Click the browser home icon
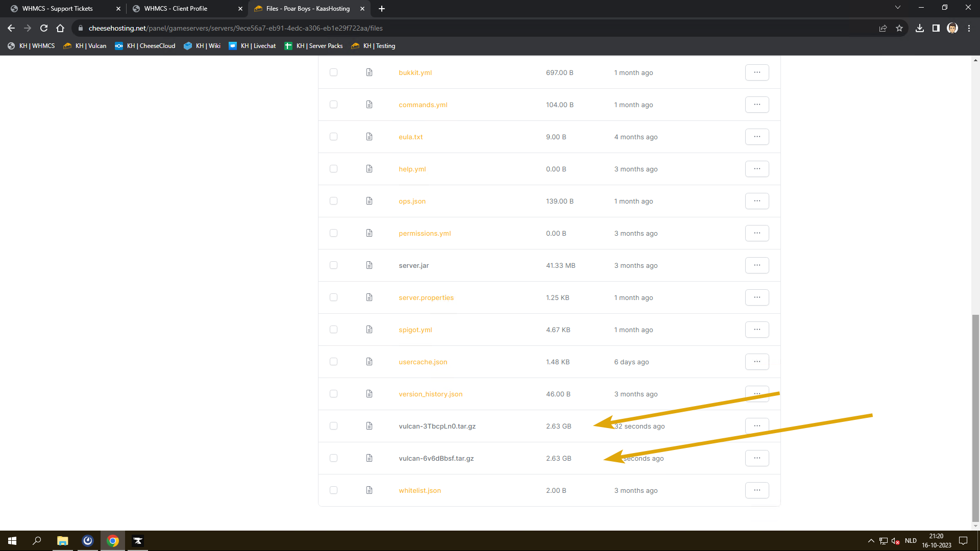980x551 pixels. [x=60, y=28]
